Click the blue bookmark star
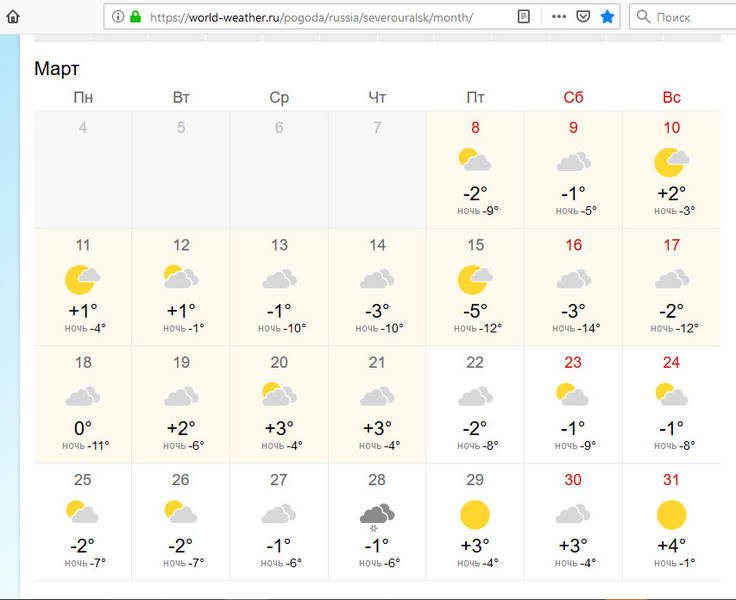 607,17
